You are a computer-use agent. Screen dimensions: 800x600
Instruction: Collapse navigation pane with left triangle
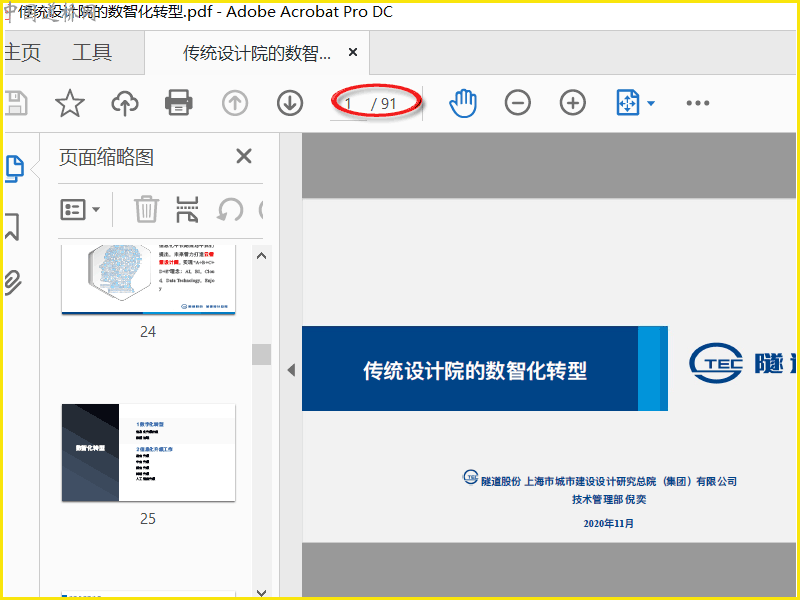[291, 370]
